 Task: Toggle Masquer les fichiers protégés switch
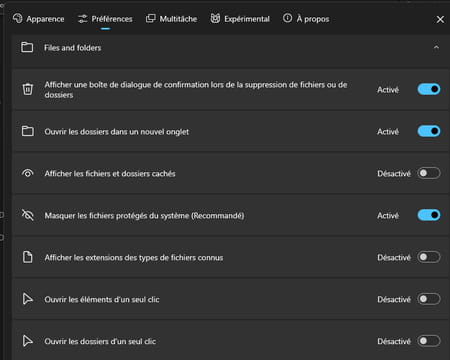[429, 215]
